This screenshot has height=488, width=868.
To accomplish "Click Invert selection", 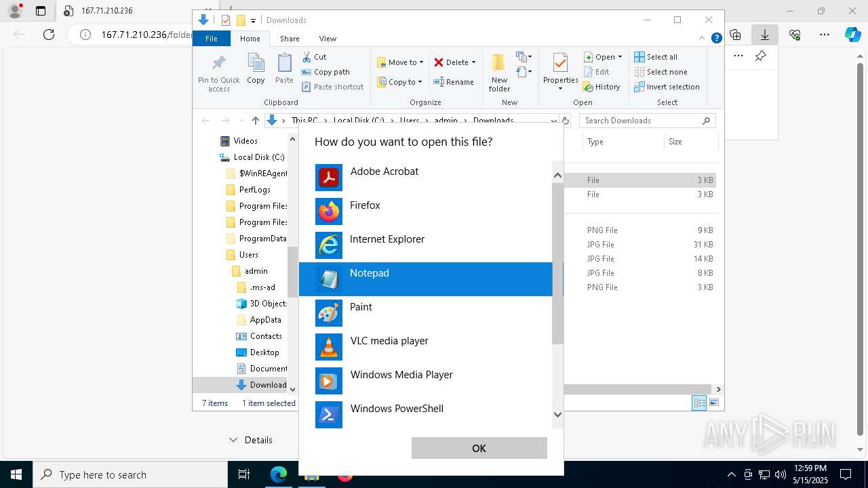I will point(667,87).
